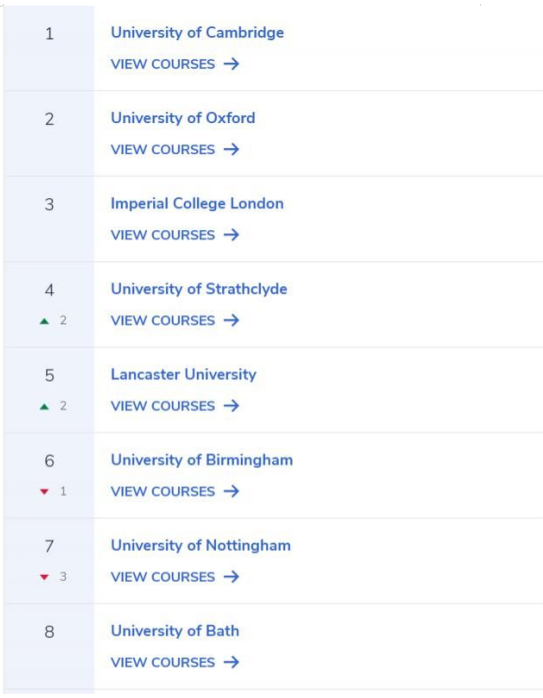The width and height of the screenshot is (543, 698).
Task: Open the University of Oxford link
Action: click(x=183, y=118)
